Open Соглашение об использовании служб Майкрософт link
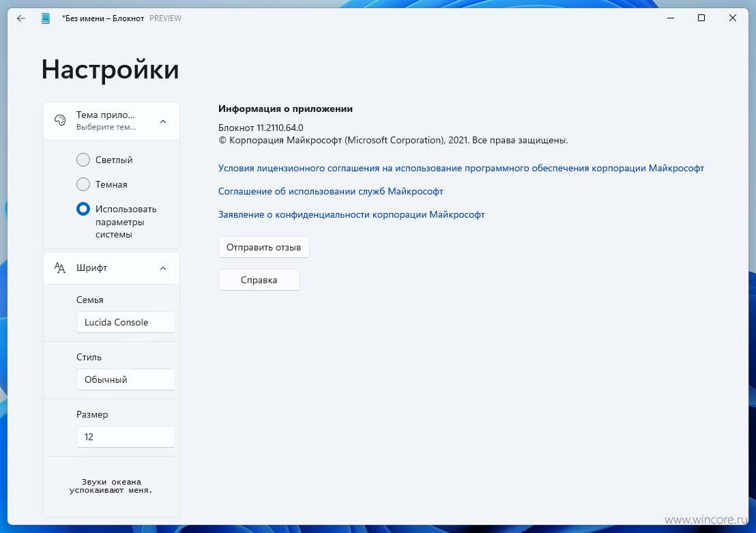Screen dimensions: 756x533 [x=330, y=192]
